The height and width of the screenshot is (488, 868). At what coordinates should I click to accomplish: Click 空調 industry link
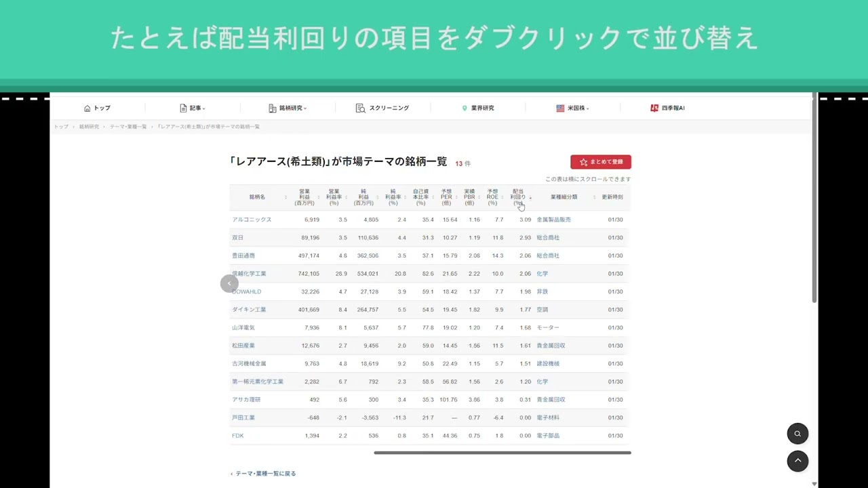542,310
